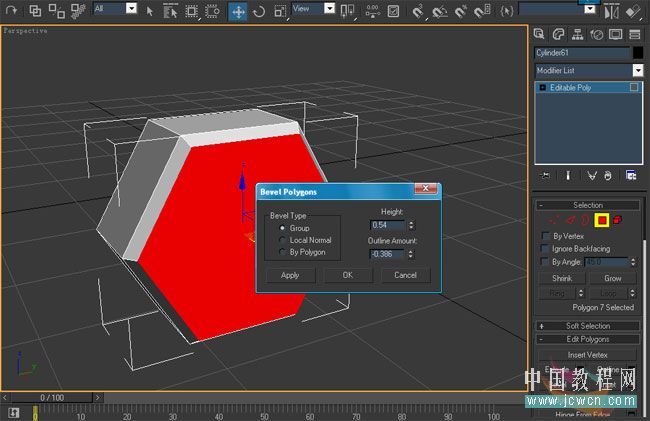The height and width of the screenshot is (421, 650).
Task: Click the Grow selection button
Action: 613,278
